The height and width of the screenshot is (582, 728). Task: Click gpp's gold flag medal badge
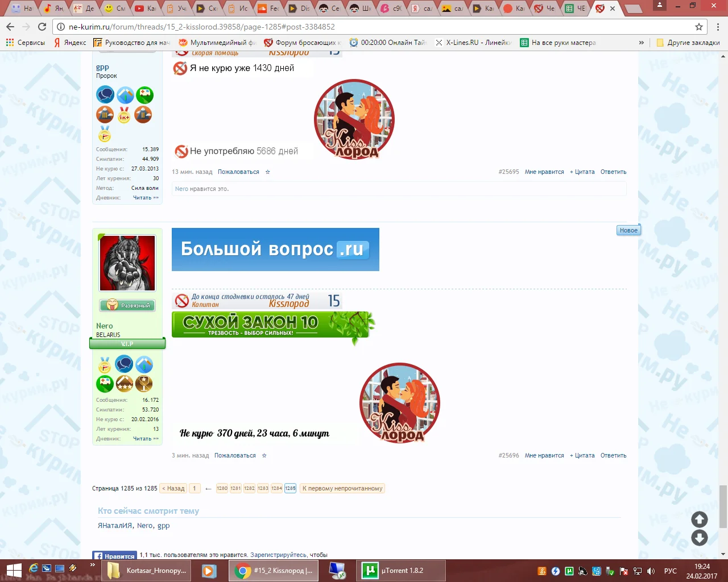105,134
